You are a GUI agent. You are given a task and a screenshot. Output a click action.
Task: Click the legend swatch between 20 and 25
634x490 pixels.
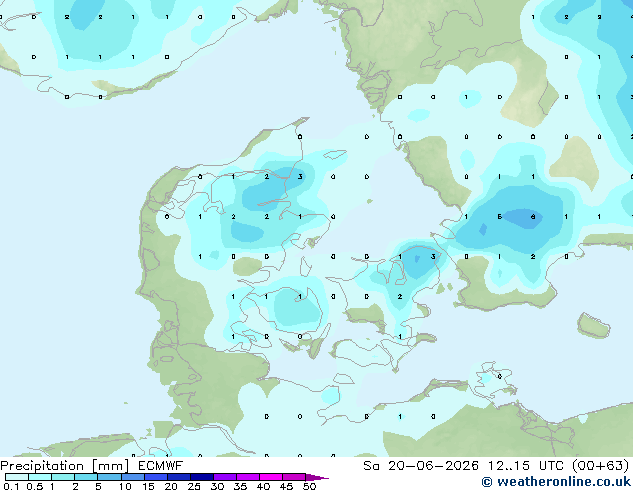point(179,477)
